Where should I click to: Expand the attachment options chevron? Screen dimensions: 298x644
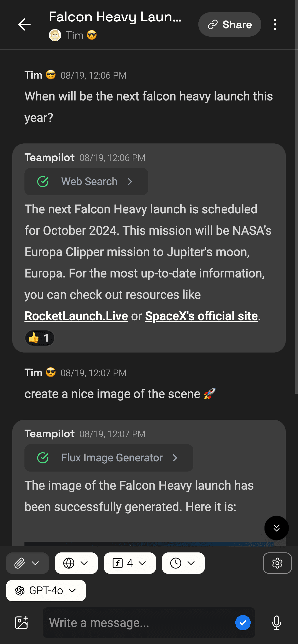[x=35, y=563]
